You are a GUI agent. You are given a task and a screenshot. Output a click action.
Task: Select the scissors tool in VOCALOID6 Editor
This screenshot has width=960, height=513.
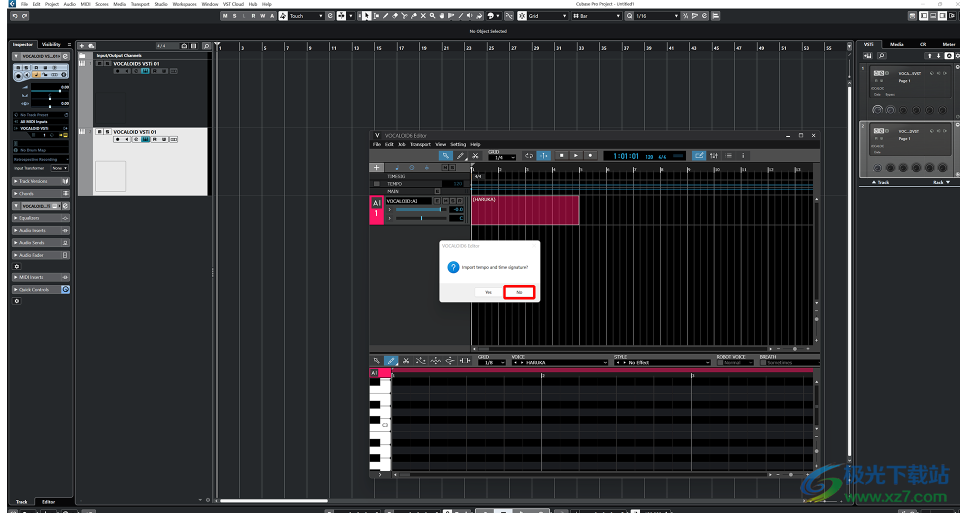[x=475, y=155]
